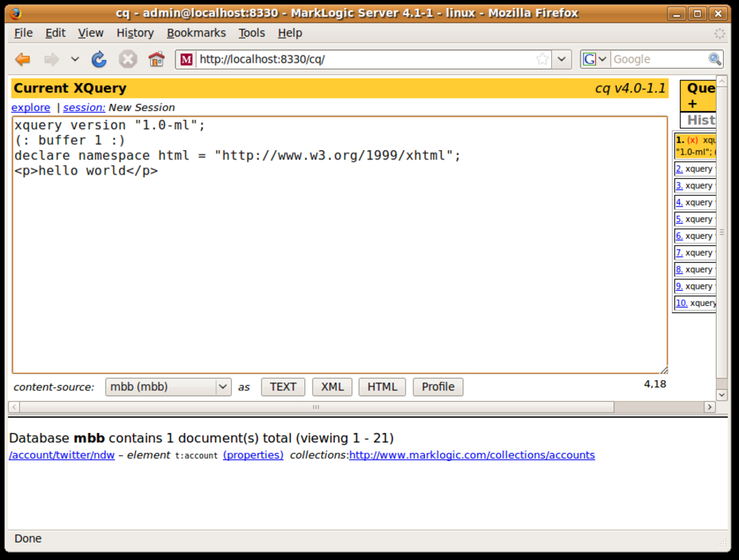Click the vertical scrollbar up arrow
739x560 pixels.
point(722,82)
